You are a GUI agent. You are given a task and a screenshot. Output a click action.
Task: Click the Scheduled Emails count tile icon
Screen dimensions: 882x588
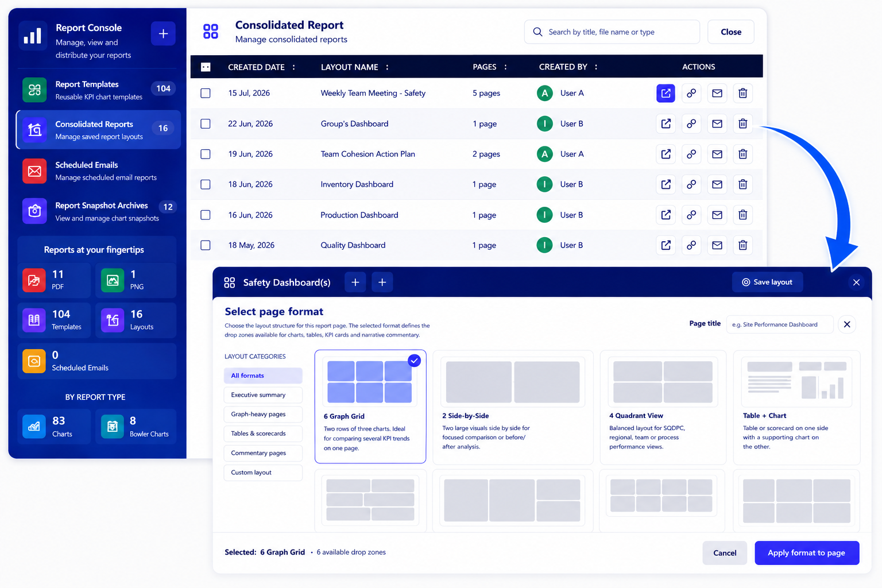coord(34,361)
